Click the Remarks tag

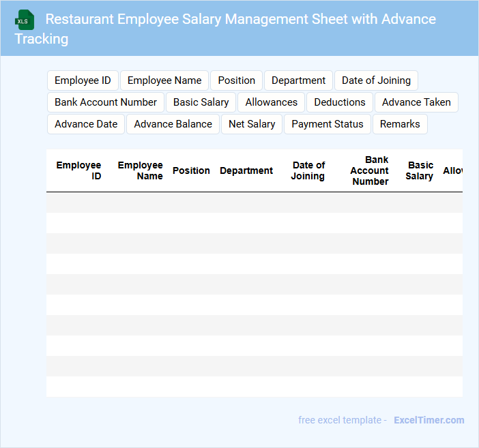click(400, 124)
